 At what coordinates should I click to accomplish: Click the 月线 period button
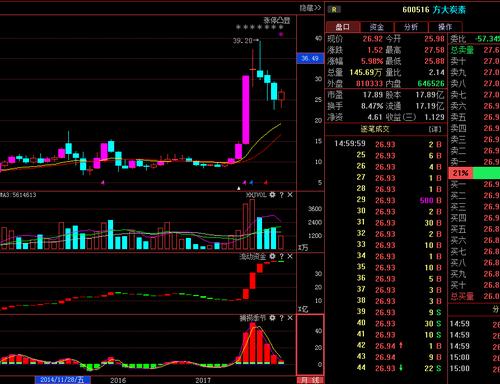(310, 380)
